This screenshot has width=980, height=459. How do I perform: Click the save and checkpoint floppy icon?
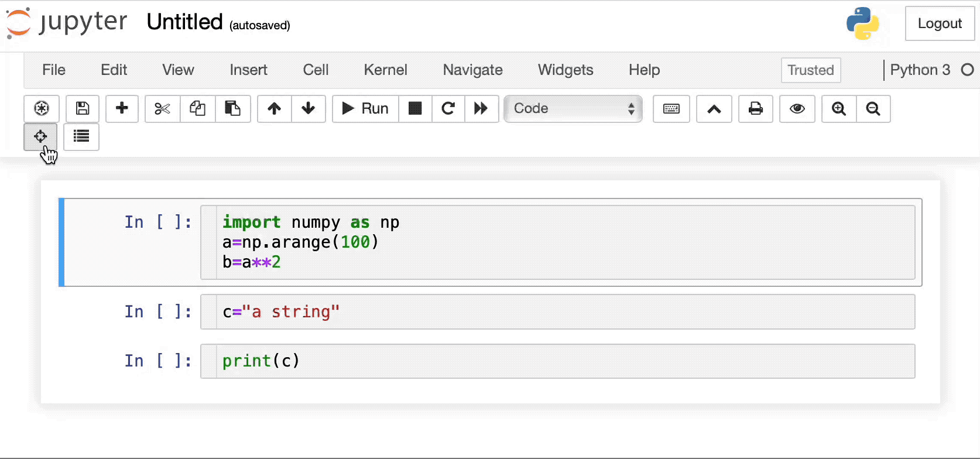click(83, 108)
